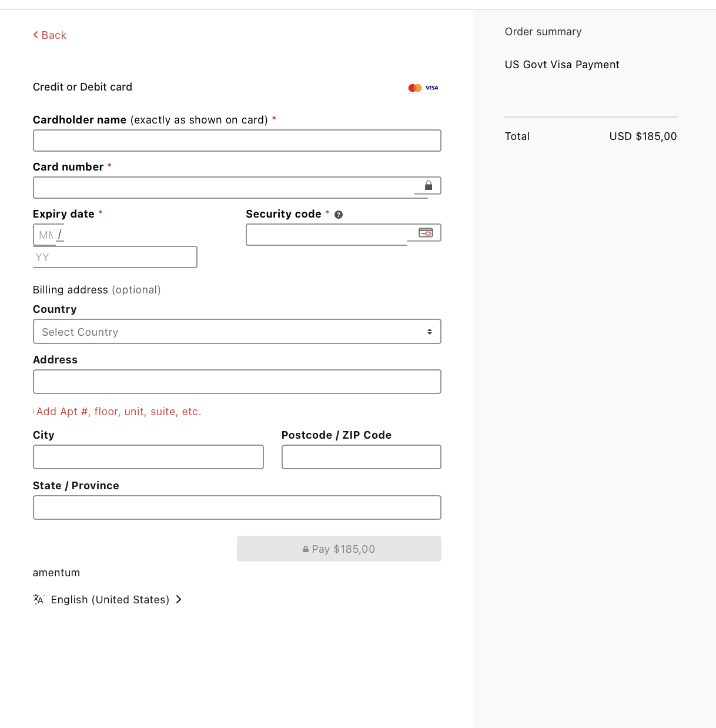The image size is (716, 728).
Task: Click the Address text field
Action: (x=237, y=382)
